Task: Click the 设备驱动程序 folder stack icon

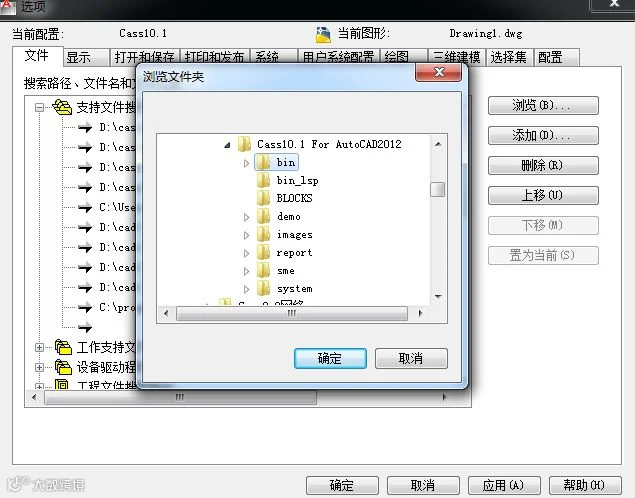Action: tap(63, 367)
